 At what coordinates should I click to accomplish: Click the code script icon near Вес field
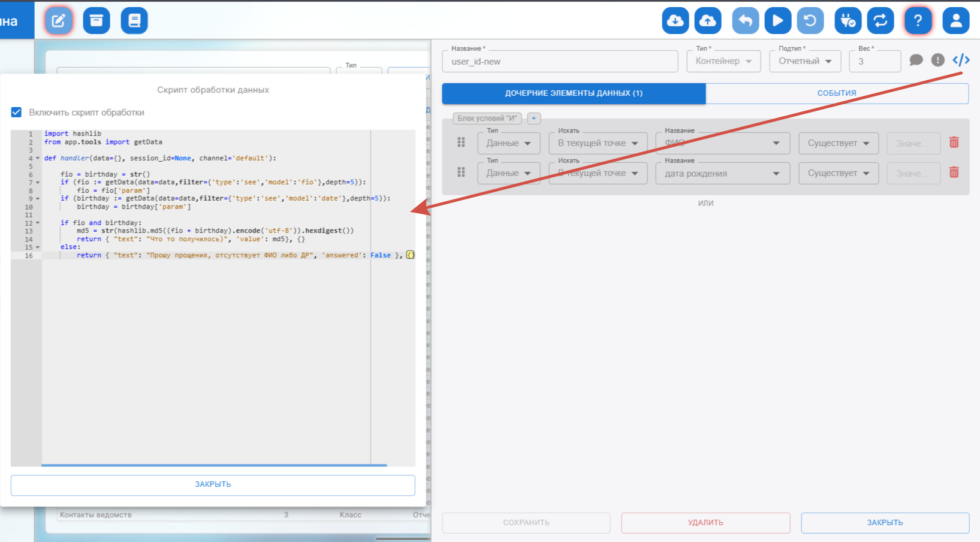tap(961, 60)
